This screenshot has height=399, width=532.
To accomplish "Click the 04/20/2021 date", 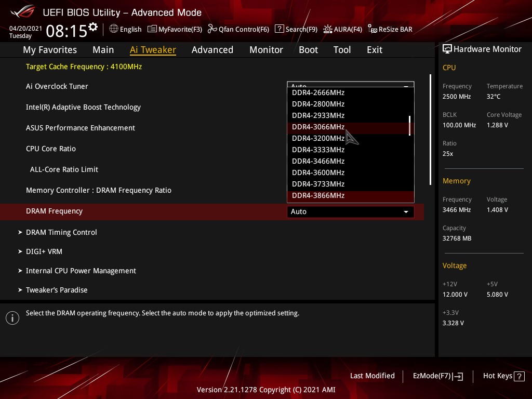I will click(25, 29).
